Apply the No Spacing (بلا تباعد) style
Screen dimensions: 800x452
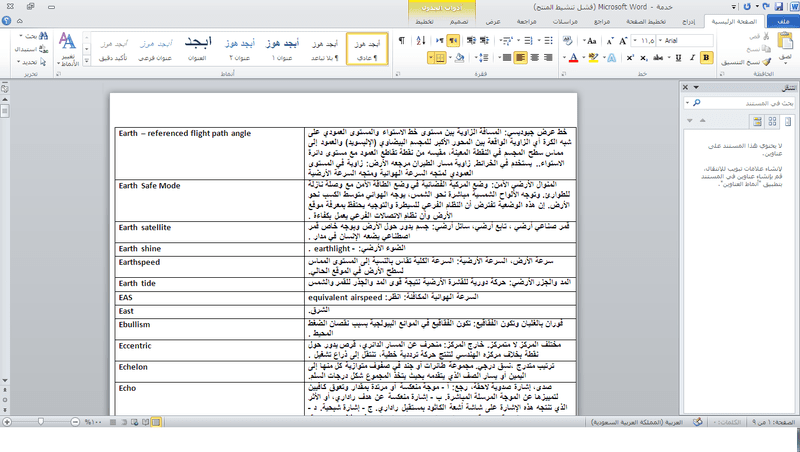324,49
